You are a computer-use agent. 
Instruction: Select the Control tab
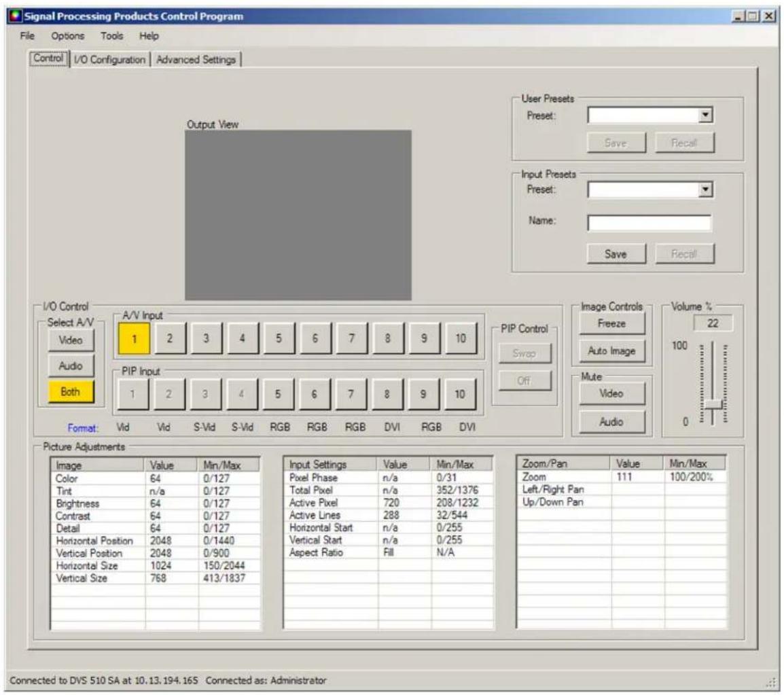pyautogui.click(x=48, y=58)
